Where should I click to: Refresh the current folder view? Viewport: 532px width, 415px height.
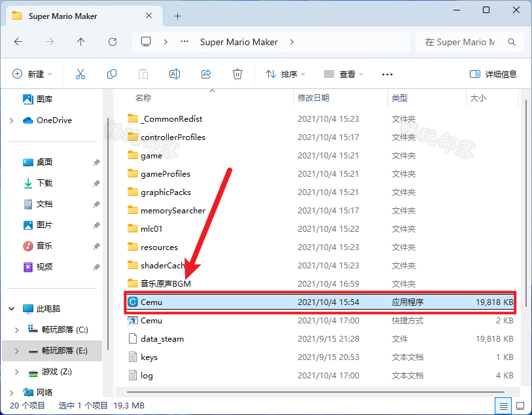113,42
